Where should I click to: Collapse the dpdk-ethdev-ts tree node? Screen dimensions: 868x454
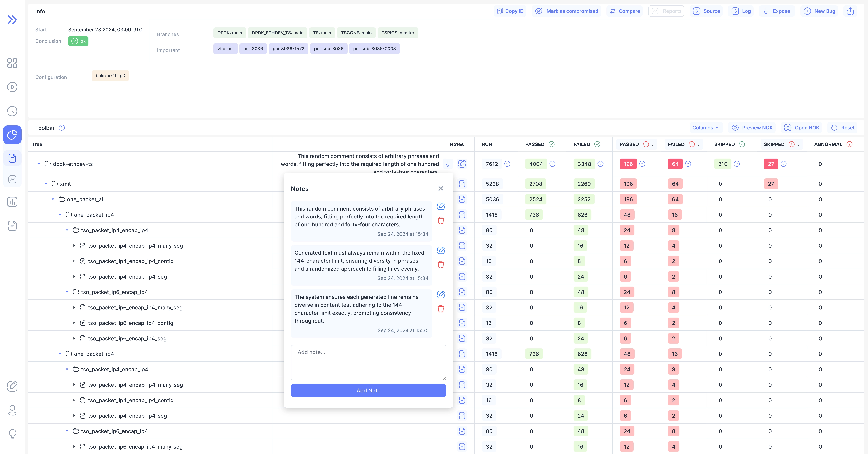click(x=39, y=164)
